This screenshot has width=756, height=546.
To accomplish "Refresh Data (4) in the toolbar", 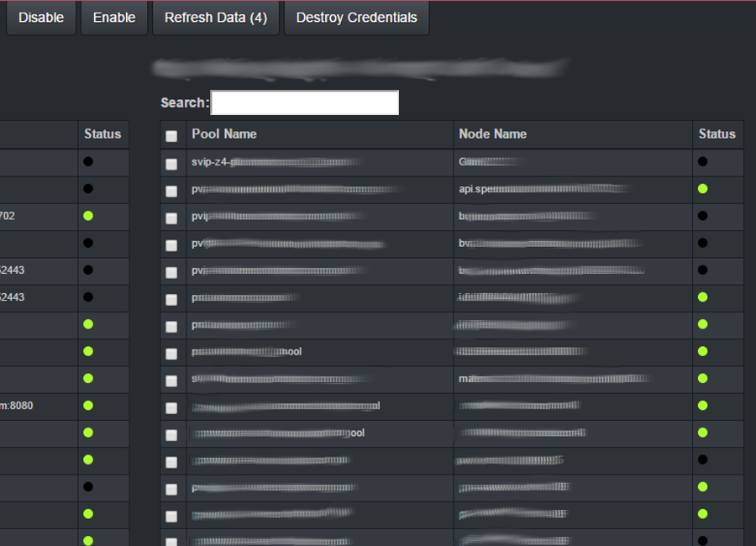I will [x=216, y=18].
